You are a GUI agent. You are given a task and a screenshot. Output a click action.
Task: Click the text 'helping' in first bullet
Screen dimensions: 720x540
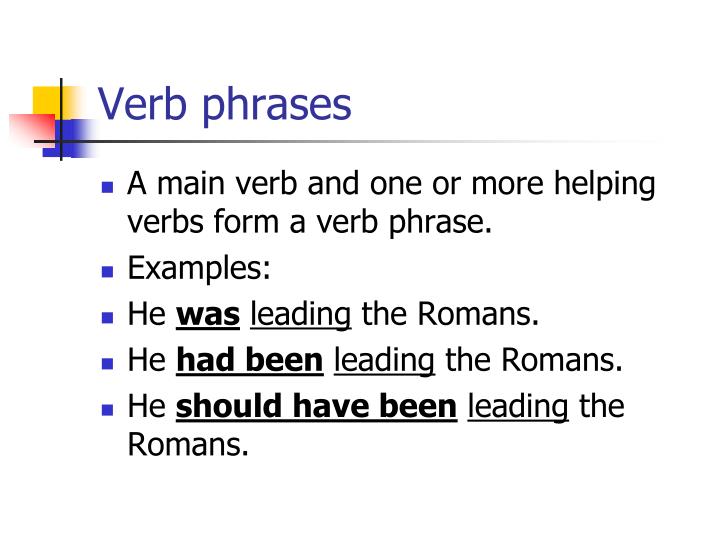pos(604,185)
